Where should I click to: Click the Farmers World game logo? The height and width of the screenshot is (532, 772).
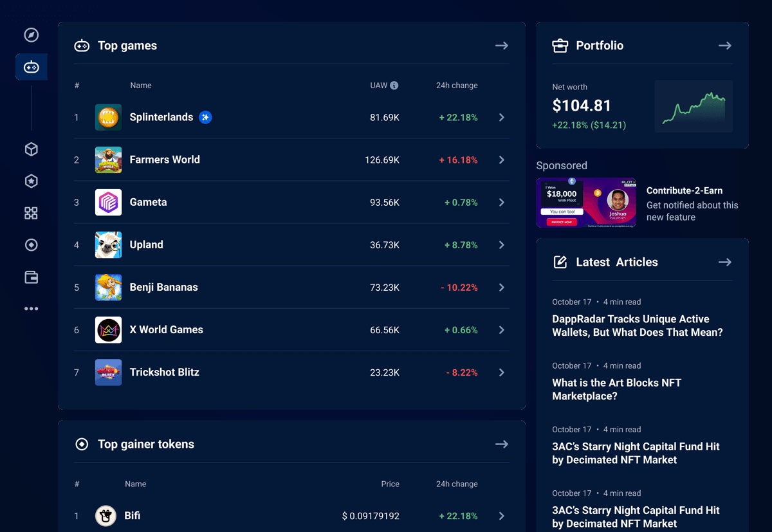click(108, 160)
